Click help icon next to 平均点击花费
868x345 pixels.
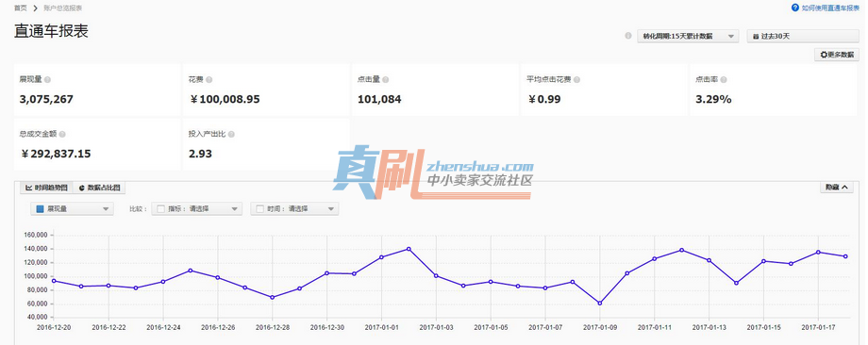(x=576, y=79)
